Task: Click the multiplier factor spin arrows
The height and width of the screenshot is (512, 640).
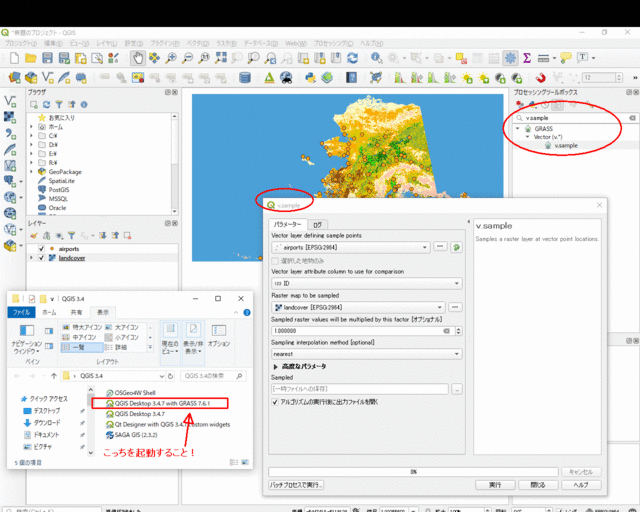Action: point(458,331)
